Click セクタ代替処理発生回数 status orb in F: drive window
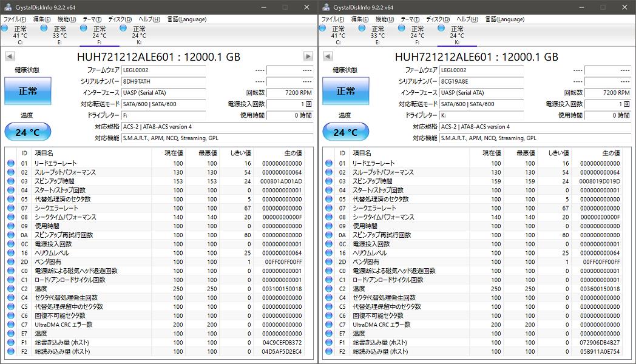 pos(11,297)
